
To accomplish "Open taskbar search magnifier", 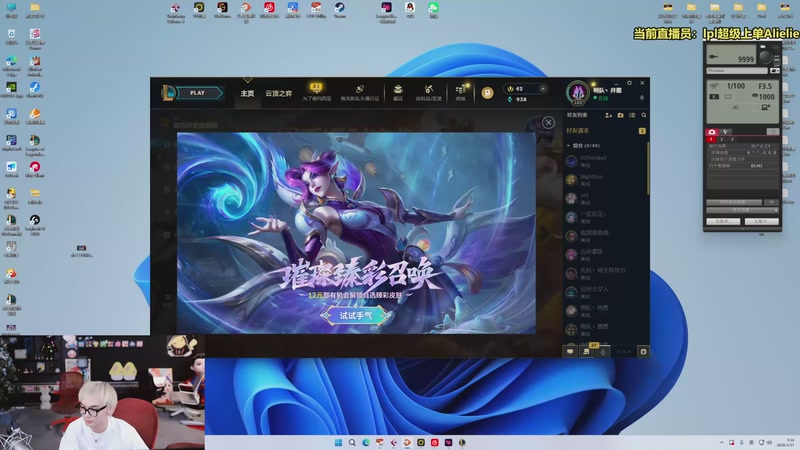I will click(x=352, y=442).
